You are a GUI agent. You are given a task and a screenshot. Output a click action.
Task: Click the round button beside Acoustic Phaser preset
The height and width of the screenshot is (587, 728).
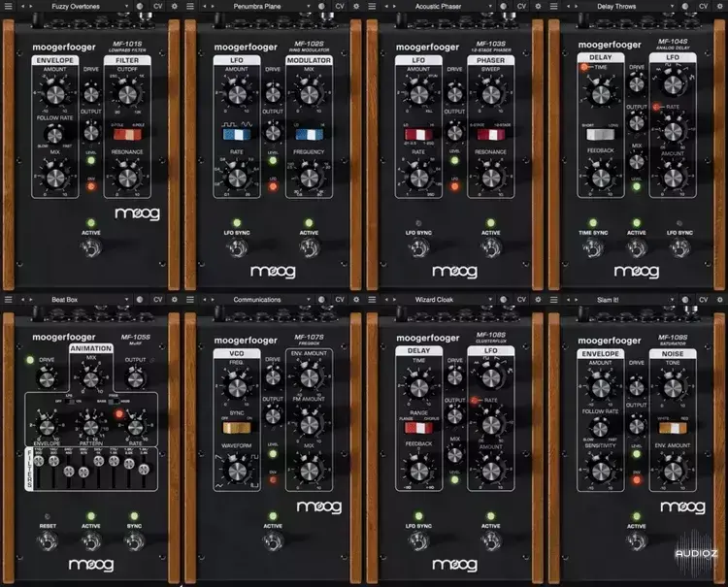click(x=503, y=7)
